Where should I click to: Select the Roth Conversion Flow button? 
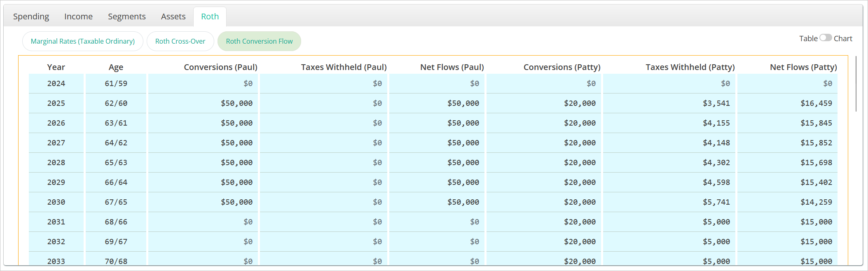259,41
